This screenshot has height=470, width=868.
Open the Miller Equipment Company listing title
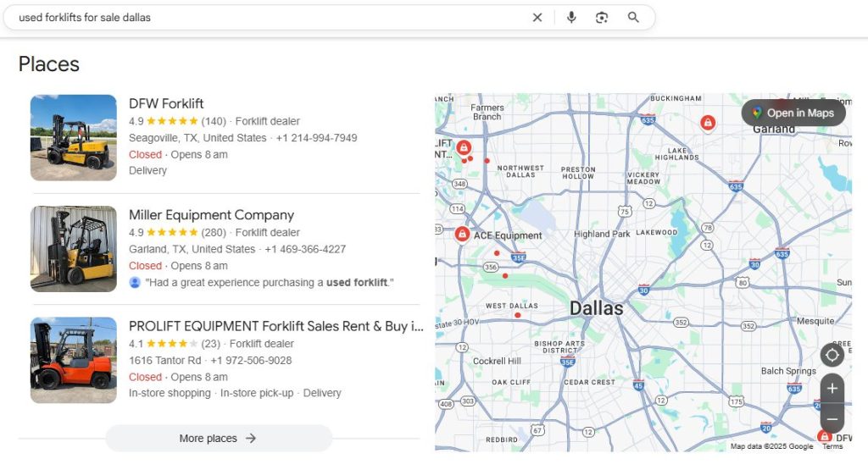tap(211, 214)
